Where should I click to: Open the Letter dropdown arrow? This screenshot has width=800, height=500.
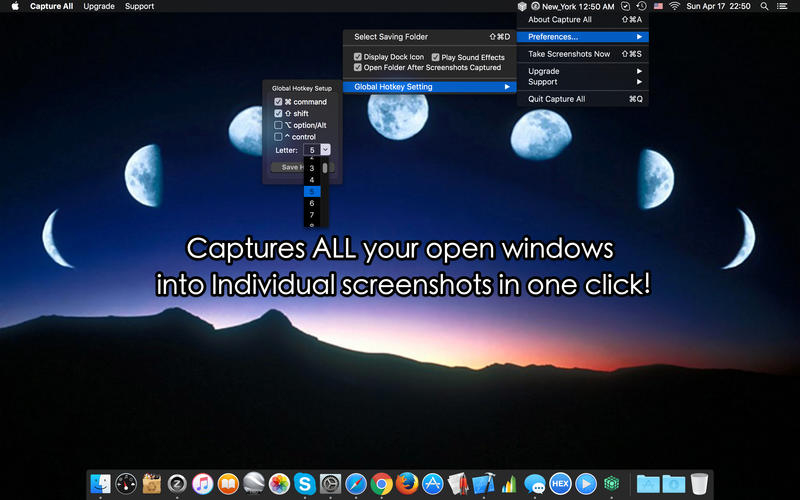(326, 149)
